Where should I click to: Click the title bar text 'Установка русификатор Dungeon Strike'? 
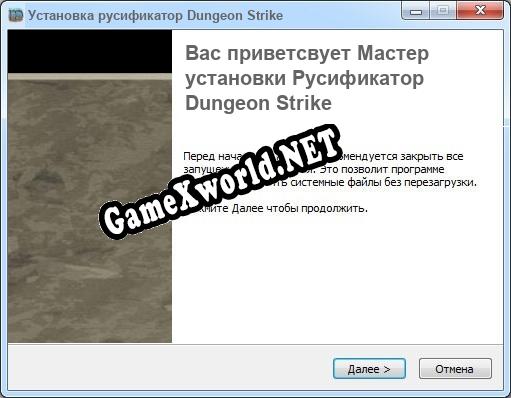[155, 15]
